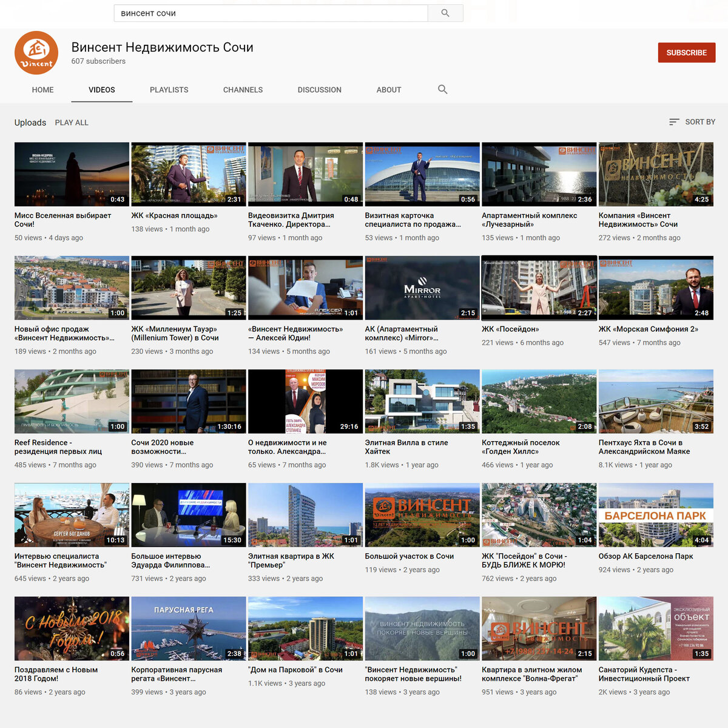
Task: Play the 'Санаторий Кудепста' video thumbnail
Action: (x=656, y=629)
